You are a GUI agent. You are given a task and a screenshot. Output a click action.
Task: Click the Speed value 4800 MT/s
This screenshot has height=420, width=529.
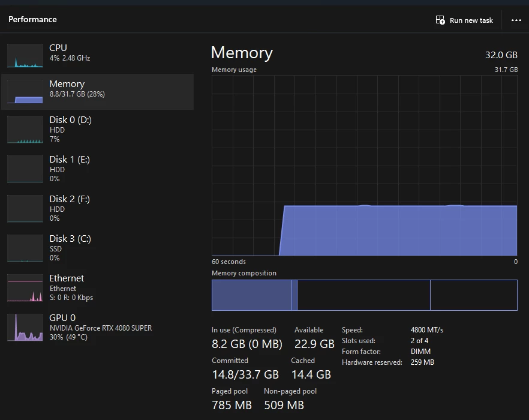click(x=427, y=330)
